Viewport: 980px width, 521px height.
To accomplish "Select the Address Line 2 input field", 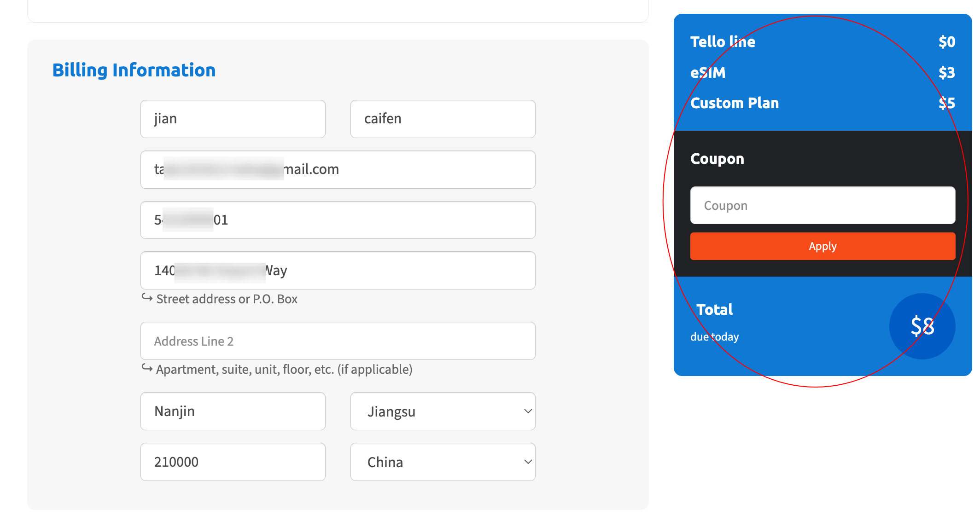I will (337, 341).
